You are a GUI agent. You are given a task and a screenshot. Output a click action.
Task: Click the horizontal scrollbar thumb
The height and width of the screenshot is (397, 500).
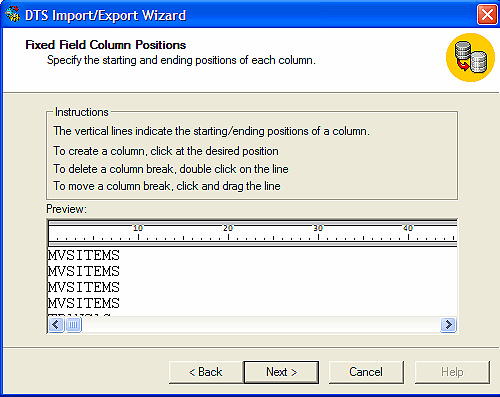click(x=73, y=324)
